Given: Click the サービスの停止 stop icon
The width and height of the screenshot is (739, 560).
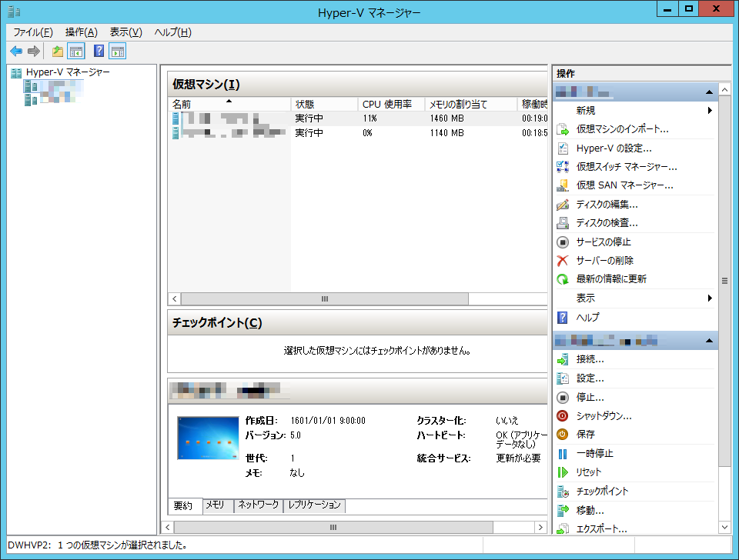Looking at the screenshot, I should click(563, 242).
